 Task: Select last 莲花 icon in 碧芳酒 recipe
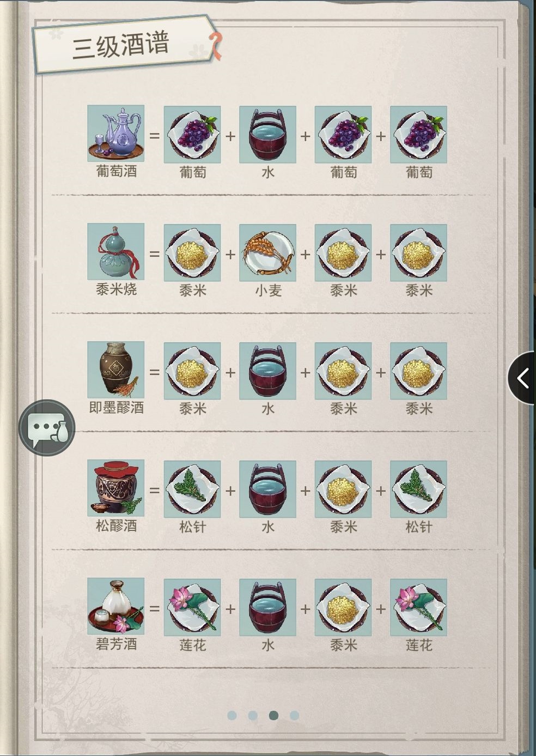click(x=418, y=607)
